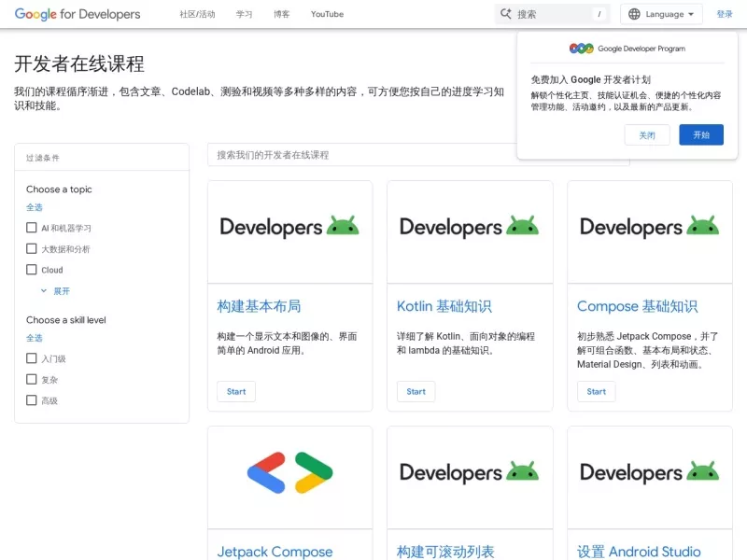Go to the 博客 menu item

(282, 14)
